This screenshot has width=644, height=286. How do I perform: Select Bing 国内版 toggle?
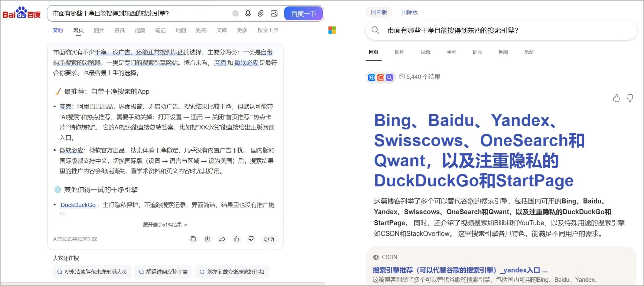click(x=379, y=12)
